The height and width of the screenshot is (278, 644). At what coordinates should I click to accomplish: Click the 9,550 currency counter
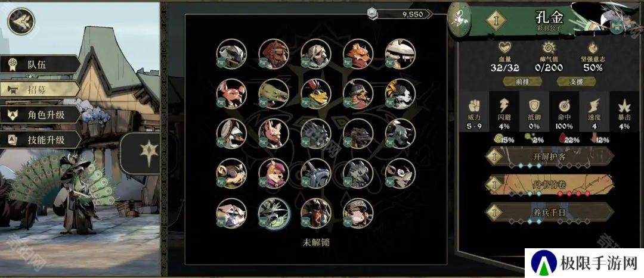400,14
